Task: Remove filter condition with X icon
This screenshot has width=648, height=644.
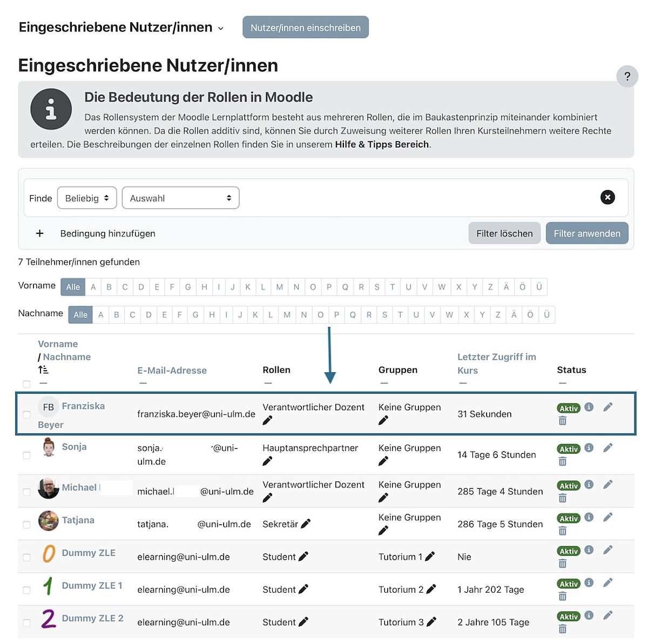Action: 607,197
